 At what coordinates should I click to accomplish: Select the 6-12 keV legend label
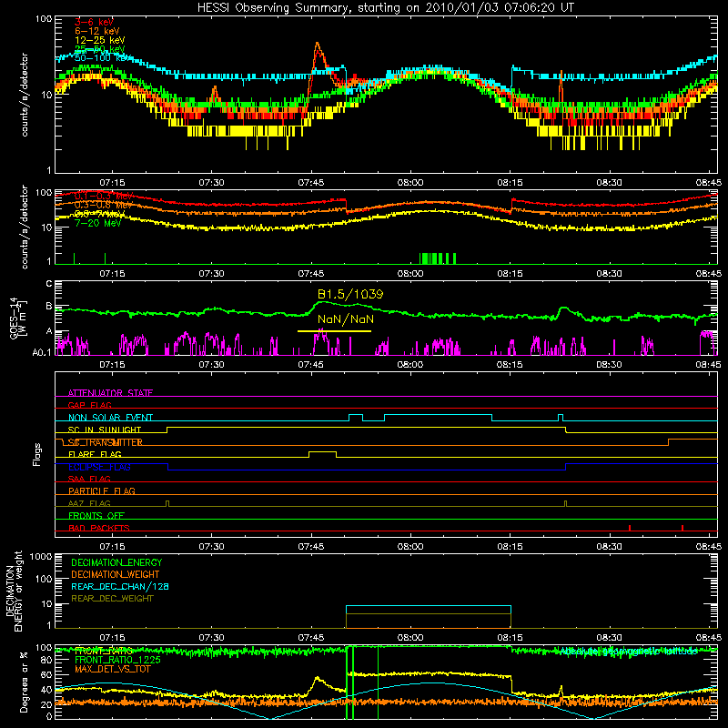click(x=97, y=31)
